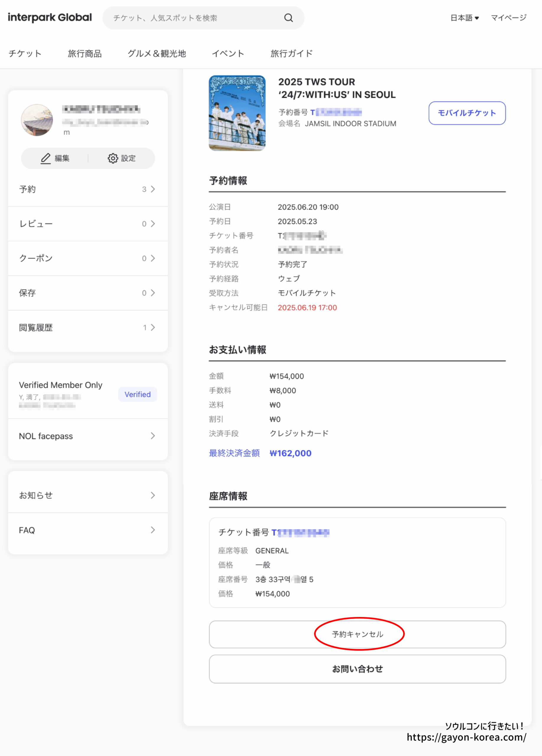The image size is (542, 756).
Task: Open the 2025 TWS TOUR poster thumbnail
Action: [x=237, y=113]
